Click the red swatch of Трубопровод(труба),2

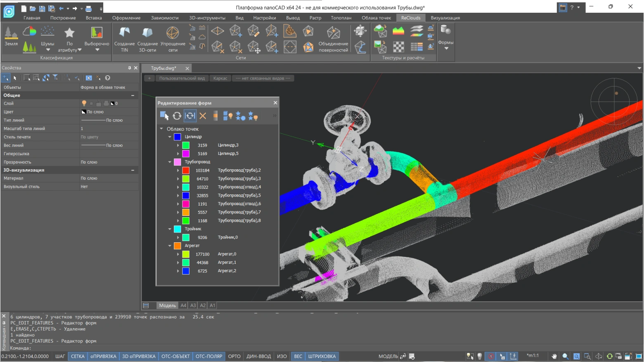(x=186, y=170)
